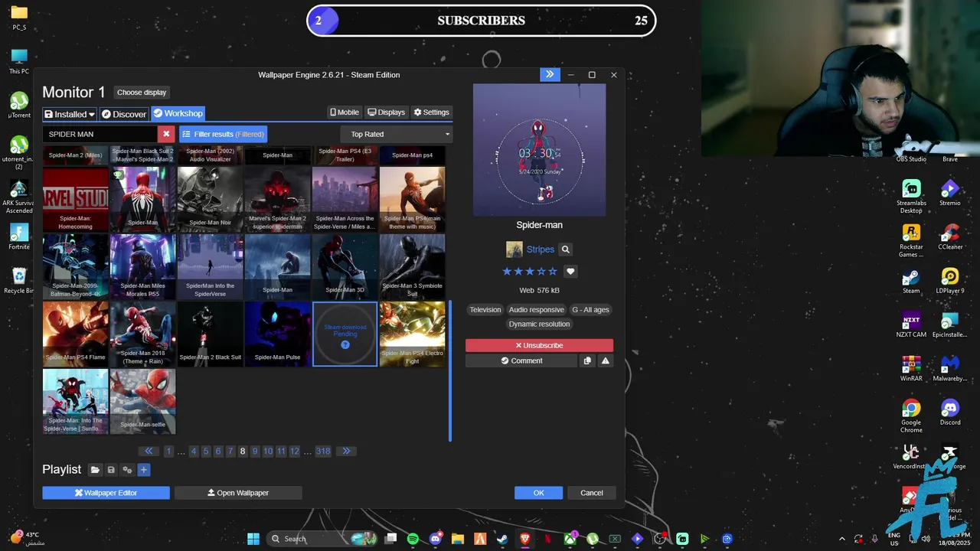Screen dimensions: 980x551
Task: Launch the Wallpaper Editor
Action: click(x=106, y=493)
